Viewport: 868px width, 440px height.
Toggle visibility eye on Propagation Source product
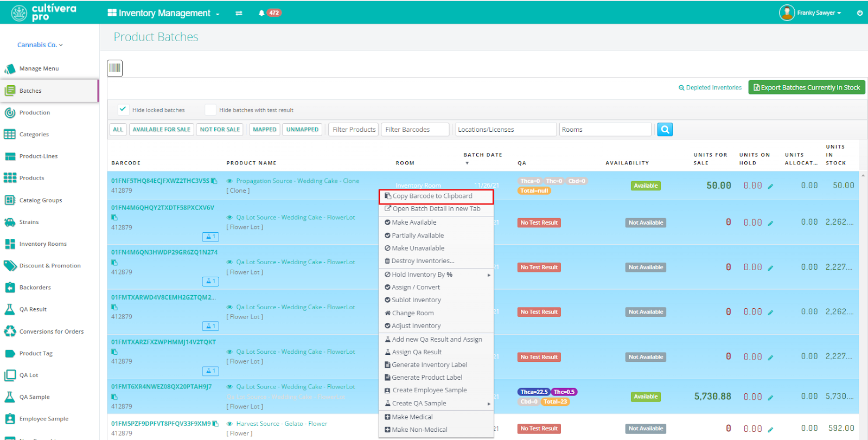pos(229,181)
